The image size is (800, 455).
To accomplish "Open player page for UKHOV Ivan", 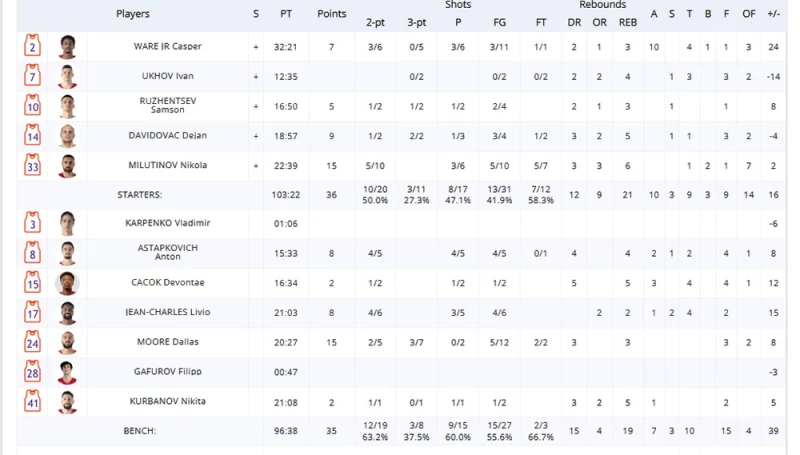I will click(167, 76).
